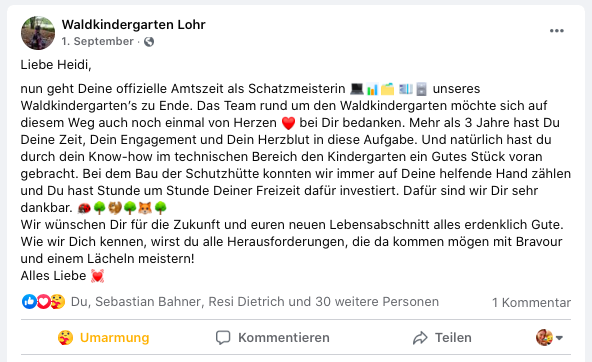Open the 1. September post timestamp

[x=97, y=41]
